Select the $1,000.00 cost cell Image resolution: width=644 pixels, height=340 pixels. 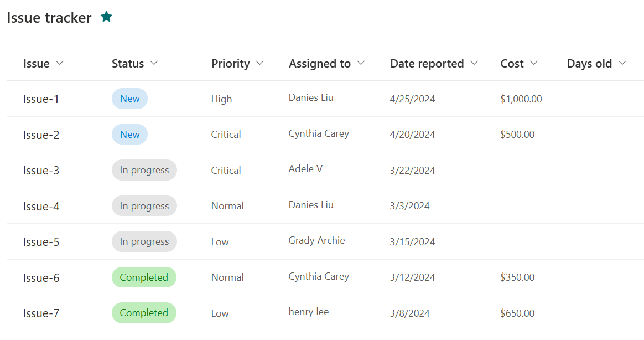[x=521, y=99]
